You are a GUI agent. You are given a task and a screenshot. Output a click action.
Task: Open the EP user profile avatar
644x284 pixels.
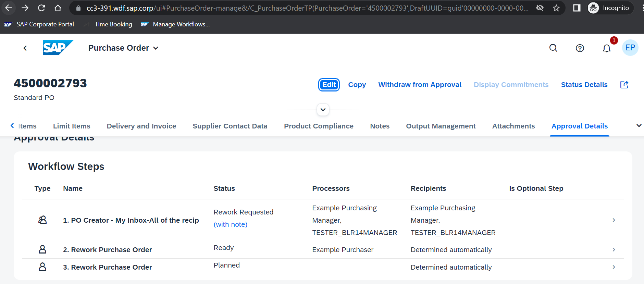point(630,48)
